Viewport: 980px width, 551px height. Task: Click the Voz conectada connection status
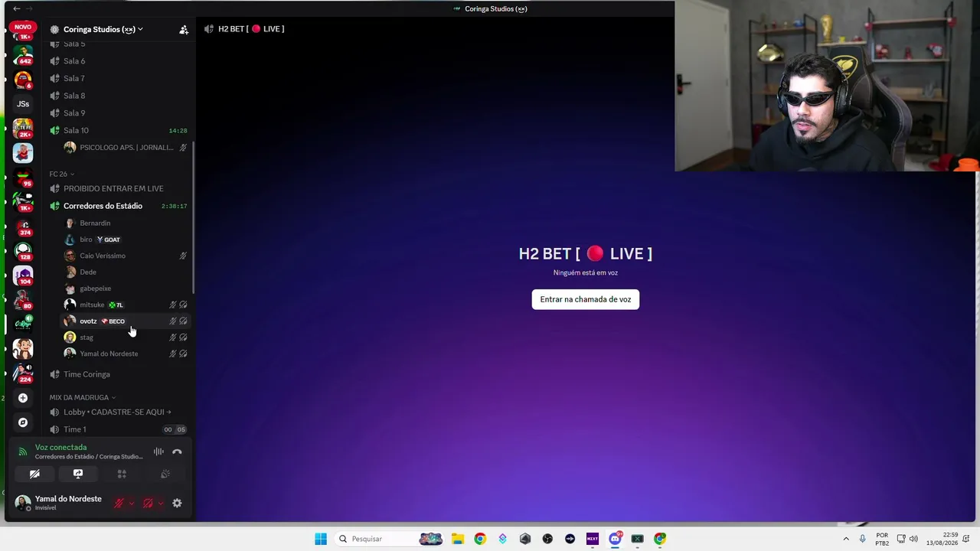tap(60, 447)
